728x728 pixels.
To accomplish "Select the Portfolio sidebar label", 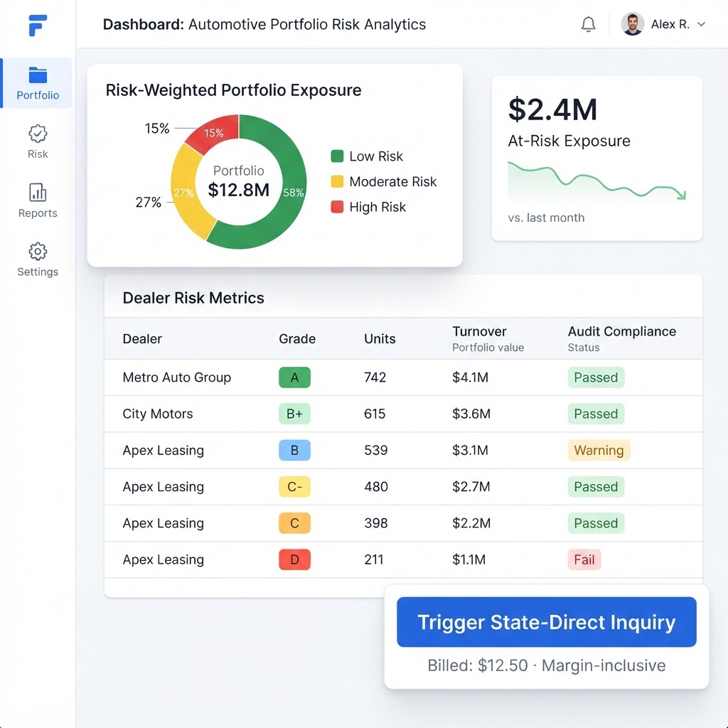I will 38,95.
